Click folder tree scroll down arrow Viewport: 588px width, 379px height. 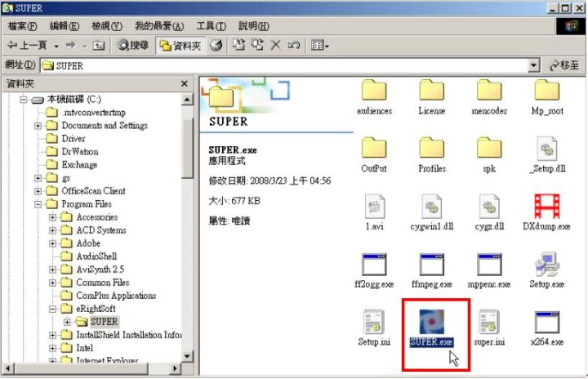coord(188,355)
